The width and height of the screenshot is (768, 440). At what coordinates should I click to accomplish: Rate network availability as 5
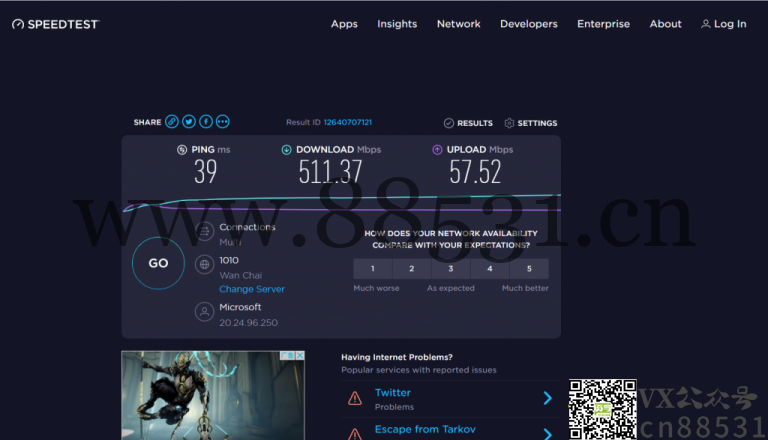point(529,269)
